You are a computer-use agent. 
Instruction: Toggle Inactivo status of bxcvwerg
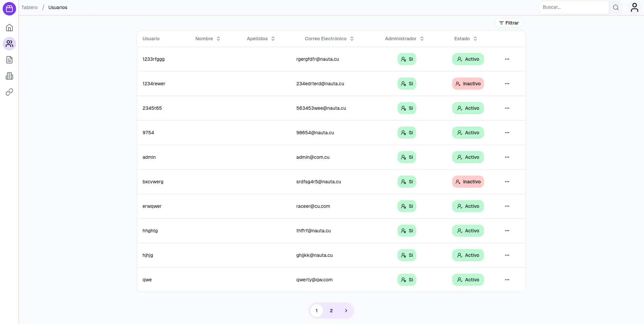click(x=468, y=182)
